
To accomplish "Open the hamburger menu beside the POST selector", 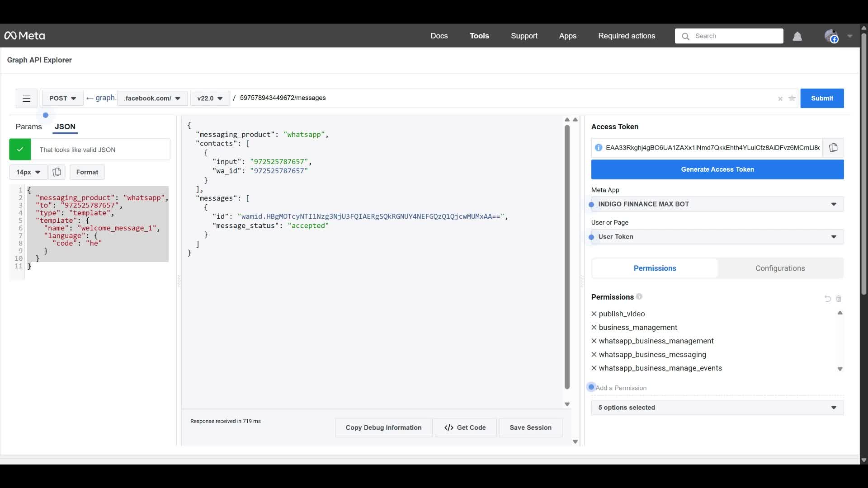I will (27, 99).
